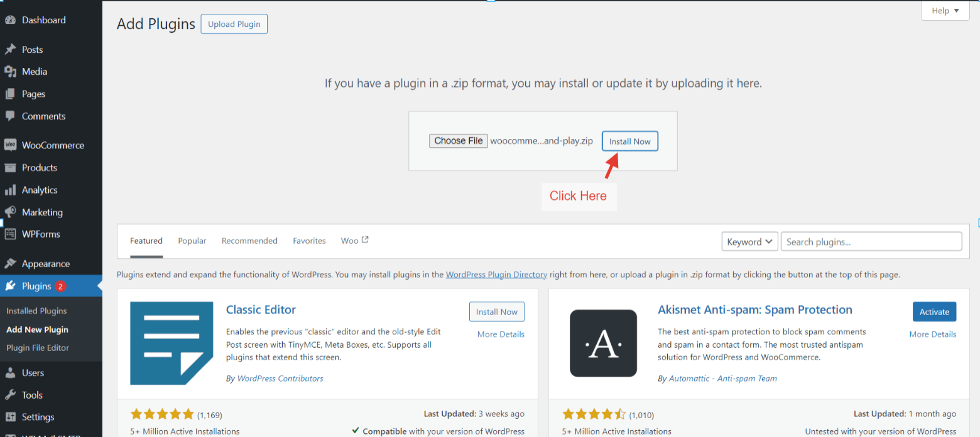Open Media via its sidebar icon

10,72
